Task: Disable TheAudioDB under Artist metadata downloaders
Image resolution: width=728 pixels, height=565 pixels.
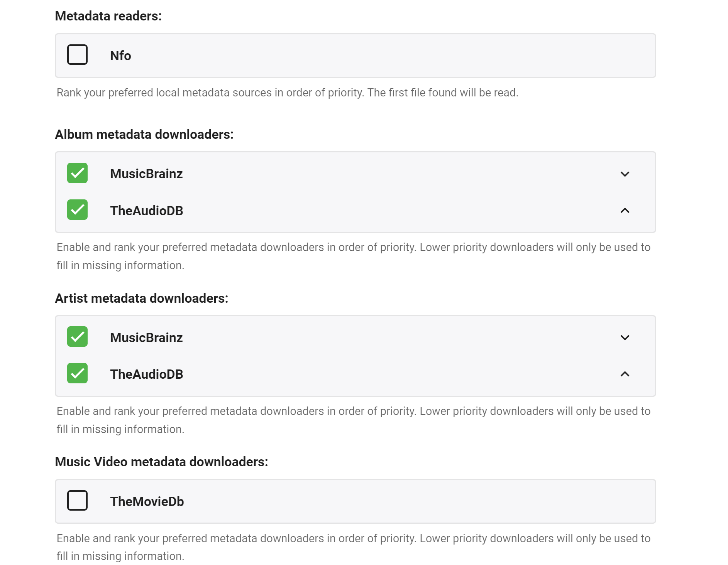Action: tap(77, 373)
